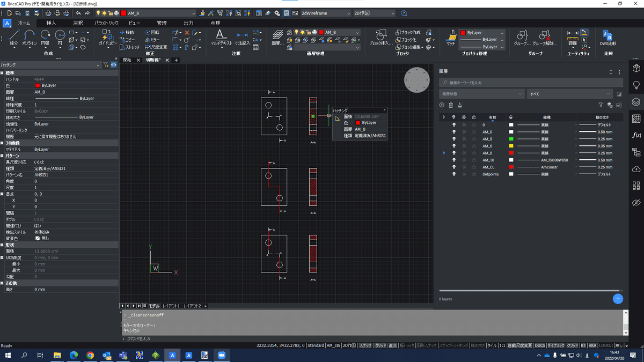Click the delete layer trash icon
Viewport: 644px width, 362px height.
point(451,105)
